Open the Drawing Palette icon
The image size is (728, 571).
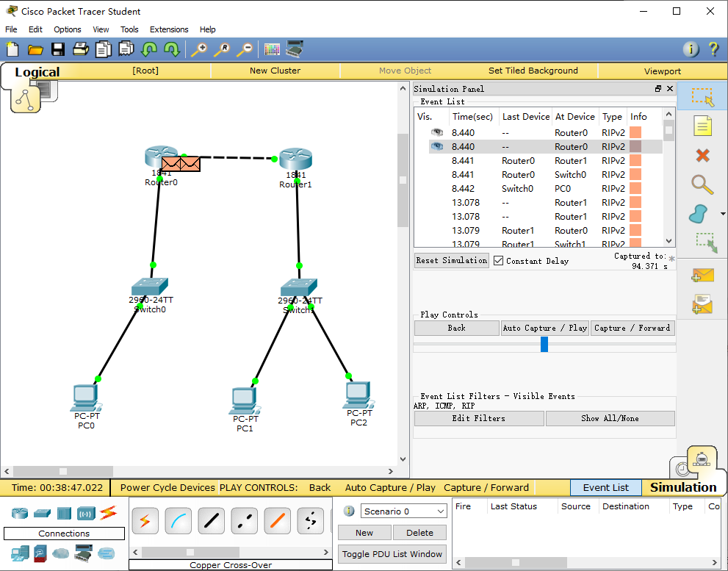click(x=272, y=49)
